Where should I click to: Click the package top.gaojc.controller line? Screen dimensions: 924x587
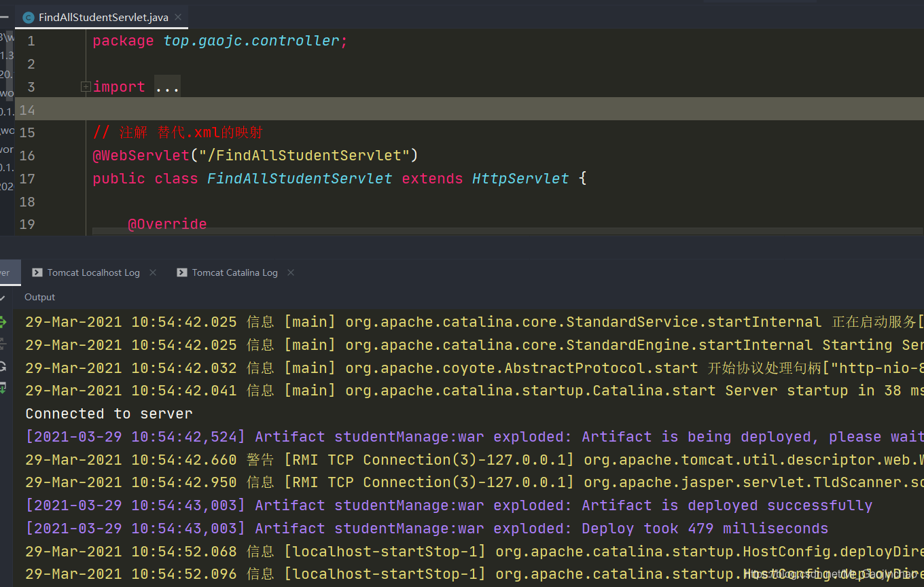coord(220,41)
